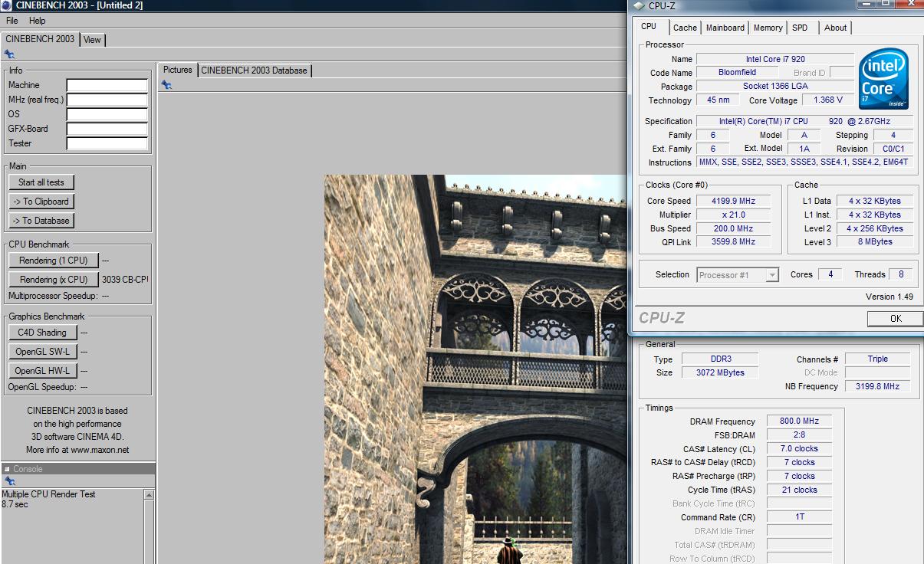Select the CINEBENCH 2003 tab
This screenshot has width=924, height=564.
(40, 39)
